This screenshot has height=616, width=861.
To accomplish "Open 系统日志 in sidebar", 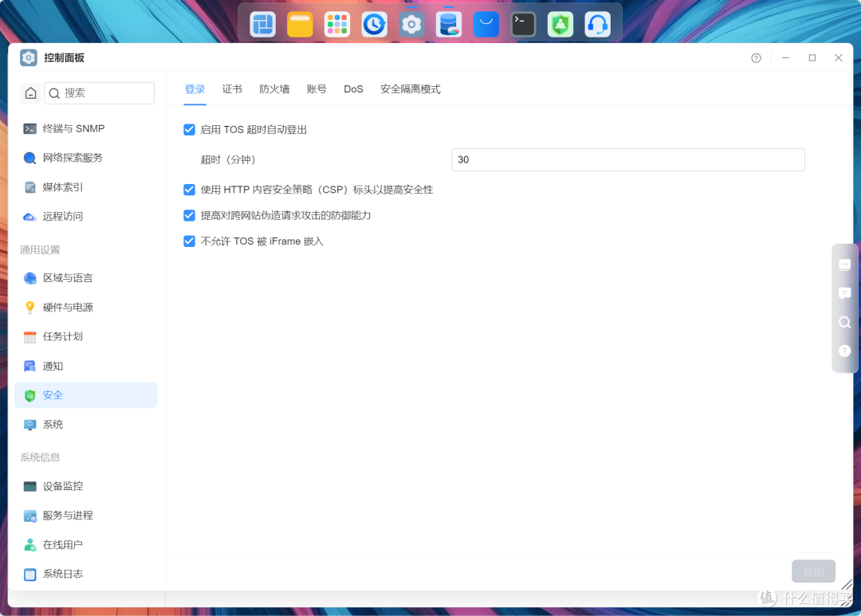I will 85,574.
